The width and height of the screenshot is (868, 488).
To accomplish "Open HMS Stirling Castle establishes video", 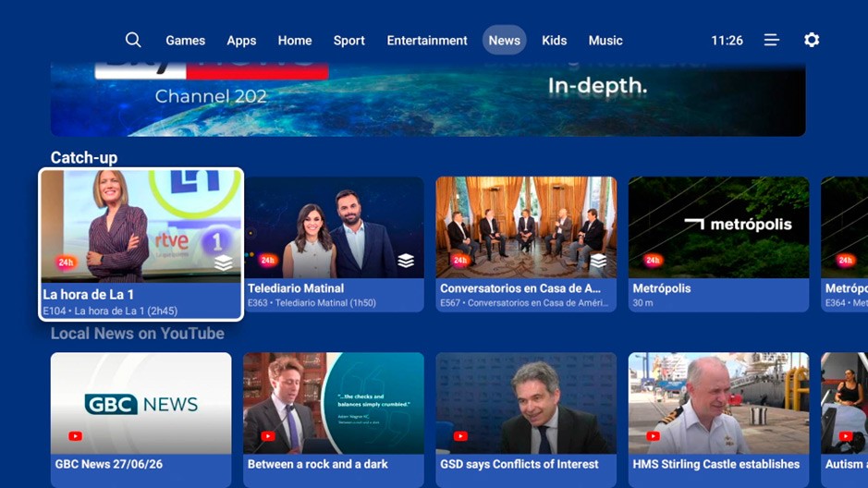I will tap(718, 403).
